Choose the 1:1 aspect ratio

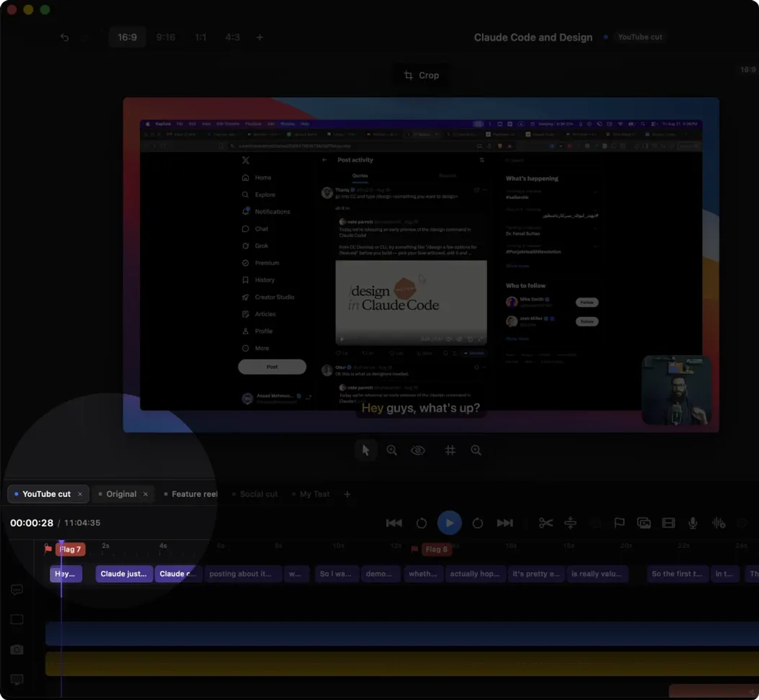tap(201, 37)
